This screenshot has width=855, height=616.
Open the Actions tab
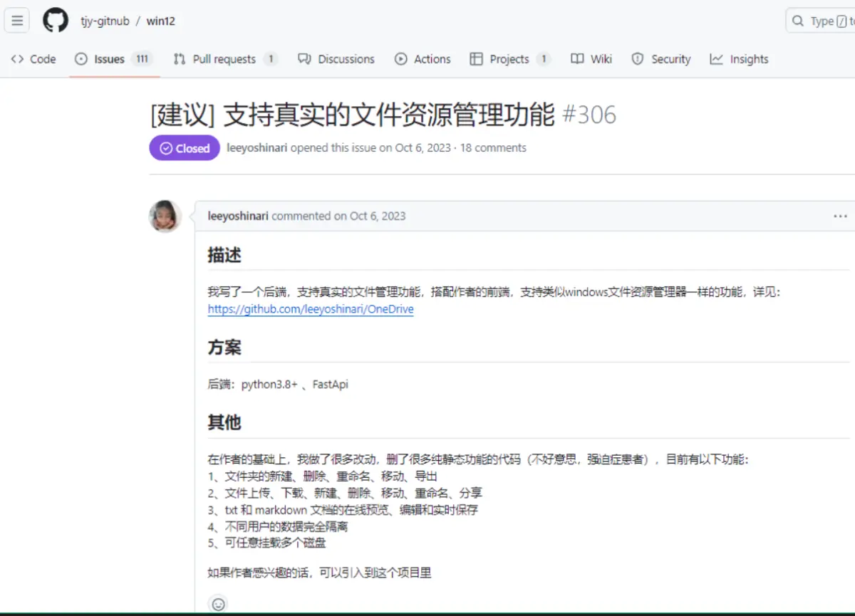pos(423,59)
